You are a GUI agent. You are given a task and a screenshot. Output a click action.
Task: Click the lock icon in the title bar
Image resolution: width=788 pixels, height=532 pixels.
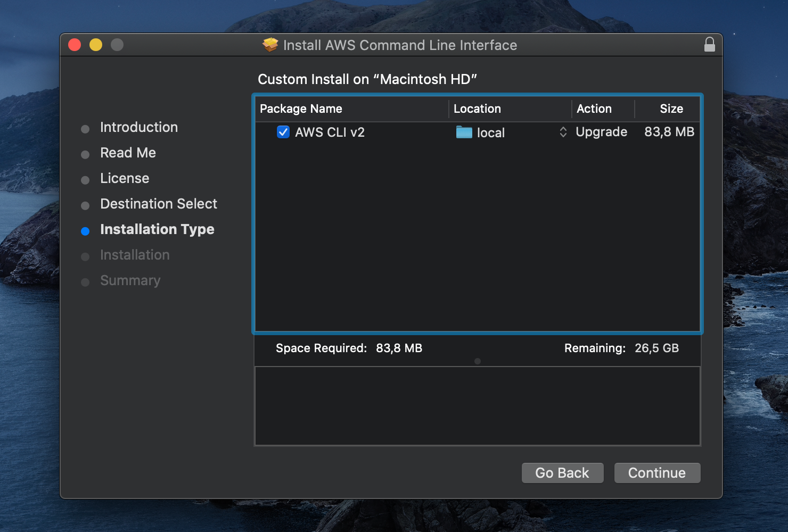coord(709,45)
